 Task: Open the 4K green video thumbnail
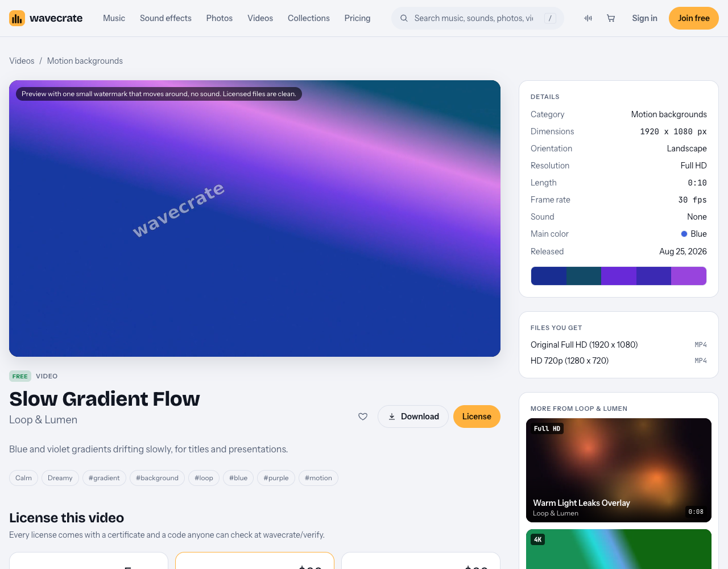click(x=619, y=549)
